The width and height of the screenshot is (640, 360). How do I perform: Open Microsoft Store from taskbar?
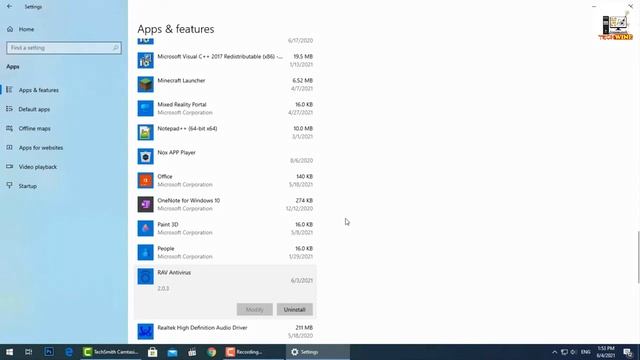point(153,352)
